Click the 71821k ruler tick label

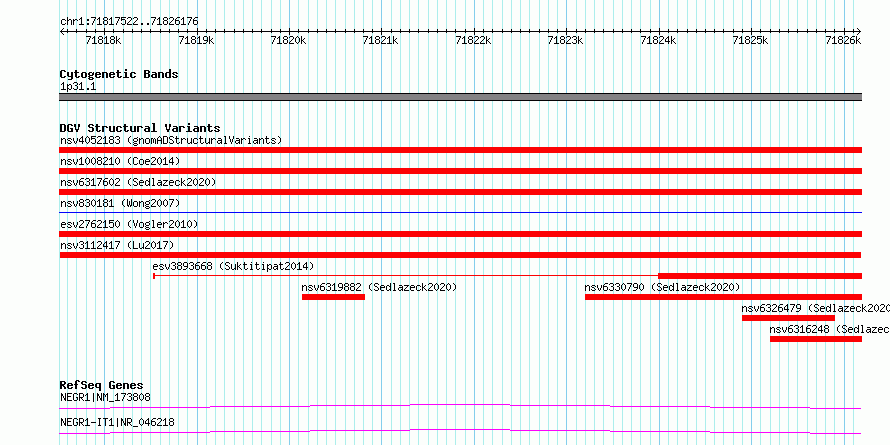point(381,40)
